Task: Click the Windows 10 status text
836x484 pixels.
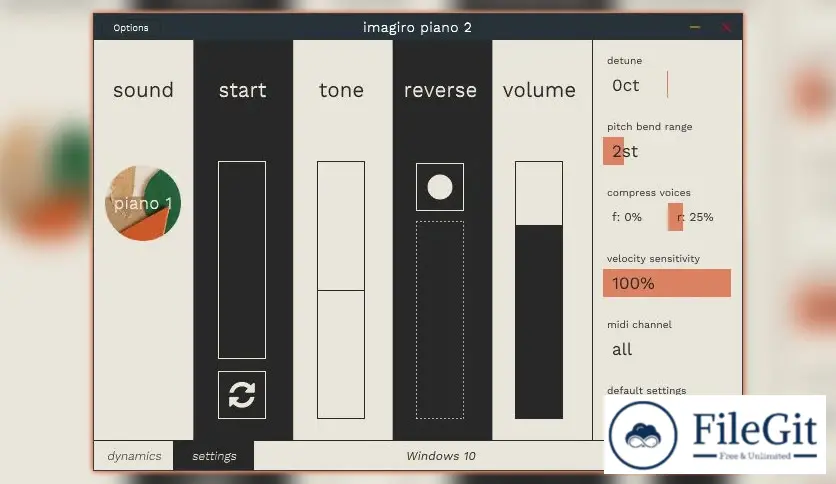Action: tap(440, 456)
